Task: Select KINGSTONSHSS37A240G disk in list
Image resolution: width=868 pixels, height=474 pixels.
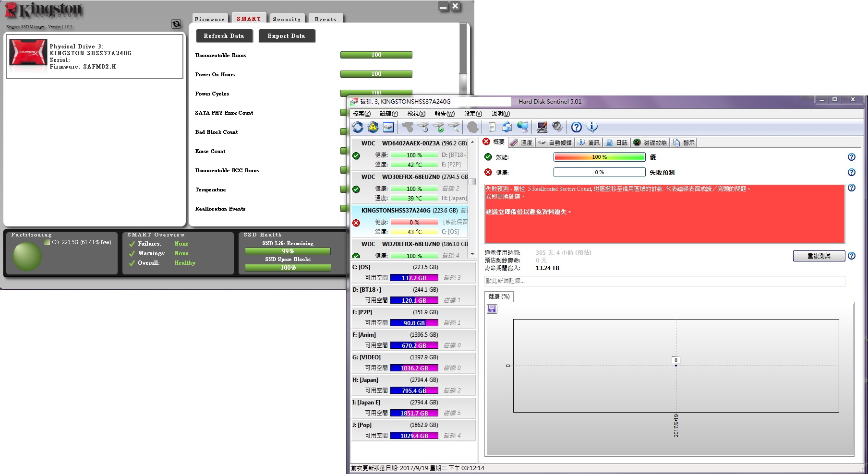Action: [x=410, y=221]
